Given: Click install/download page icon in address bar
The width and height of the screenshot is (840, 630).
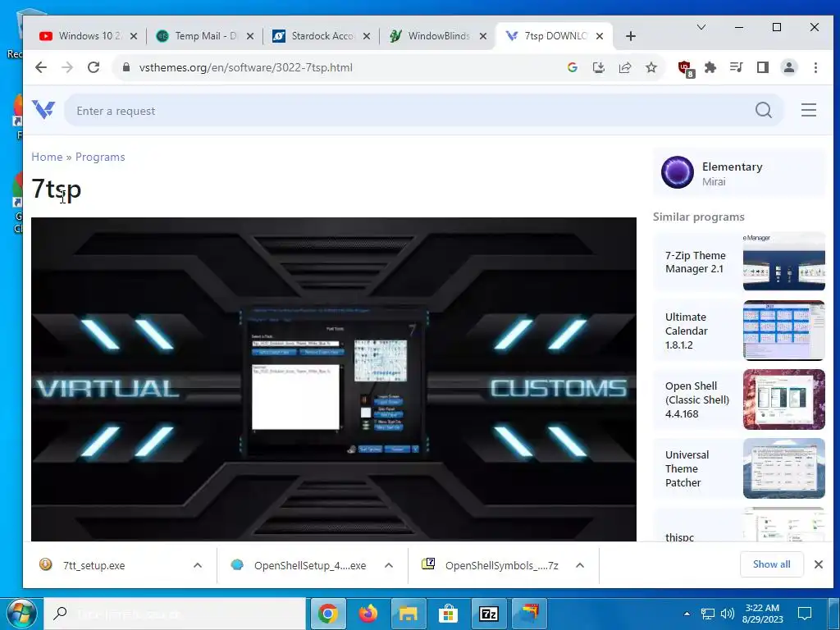Looking at the screenshot, I should (598, 67).
